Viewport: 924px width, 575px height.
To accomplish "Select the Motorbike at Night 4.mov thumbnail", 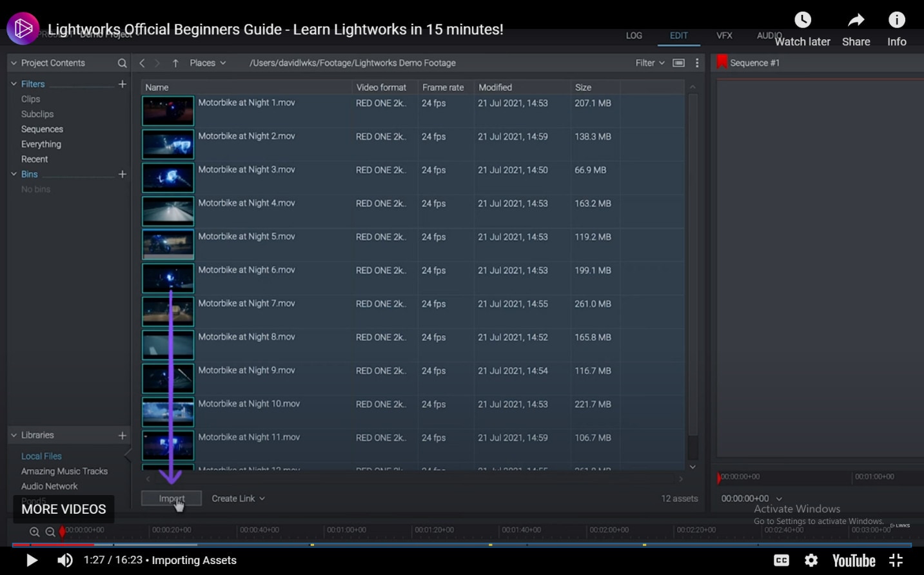I will 168,211.
